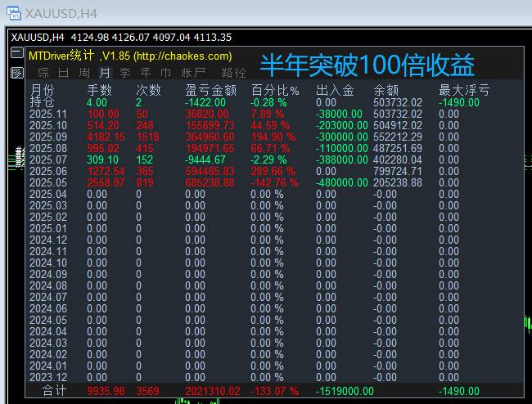Click the -1422.00 holding loss value
Viewport: 532px width, 404px height.
point(205,102)
